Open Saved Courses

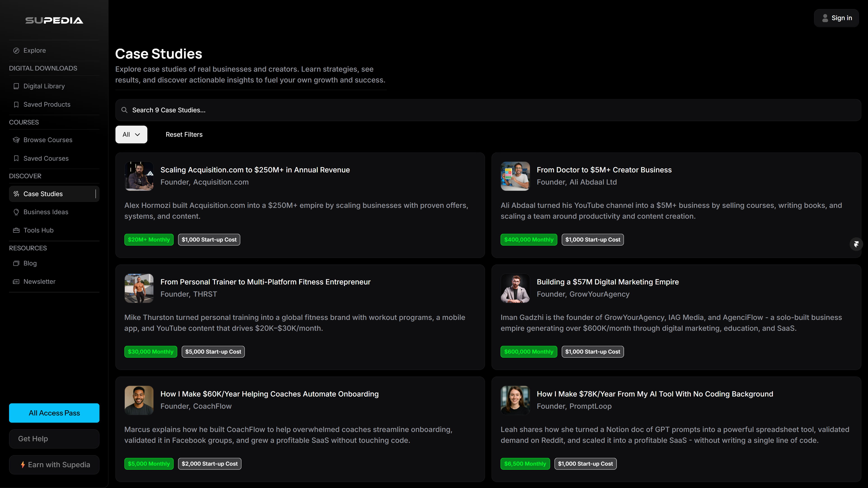[54, 158]
